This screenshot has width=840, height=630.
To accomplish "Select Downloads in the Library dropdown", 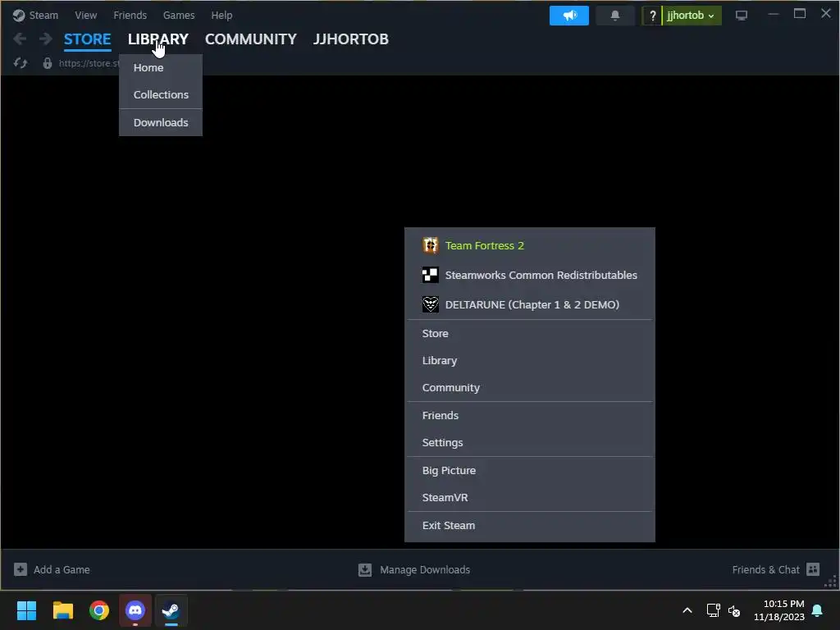I will click(x=161, y=123).
